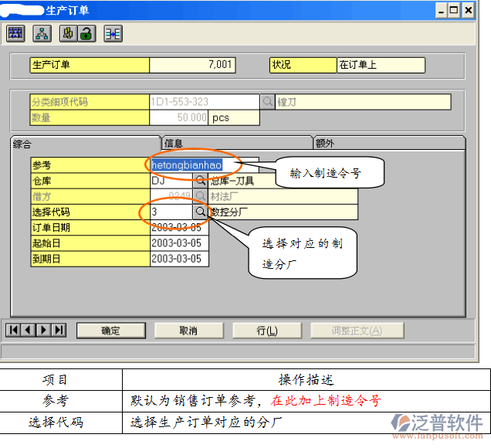491x448 pixels.
Task: Click the 订单日期 date field
Action: 179,227
